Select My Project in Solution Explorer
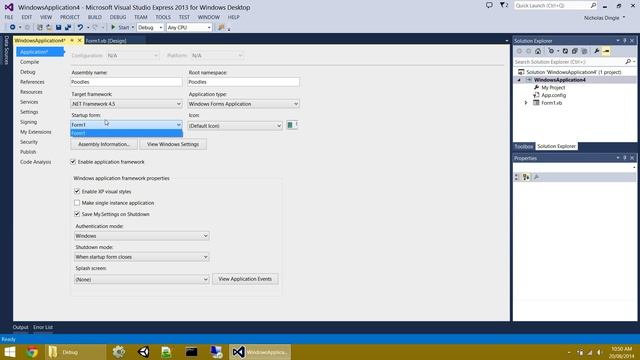Viewport: 640px width, 360px height. pyautogui.click(x=553, y=88)
